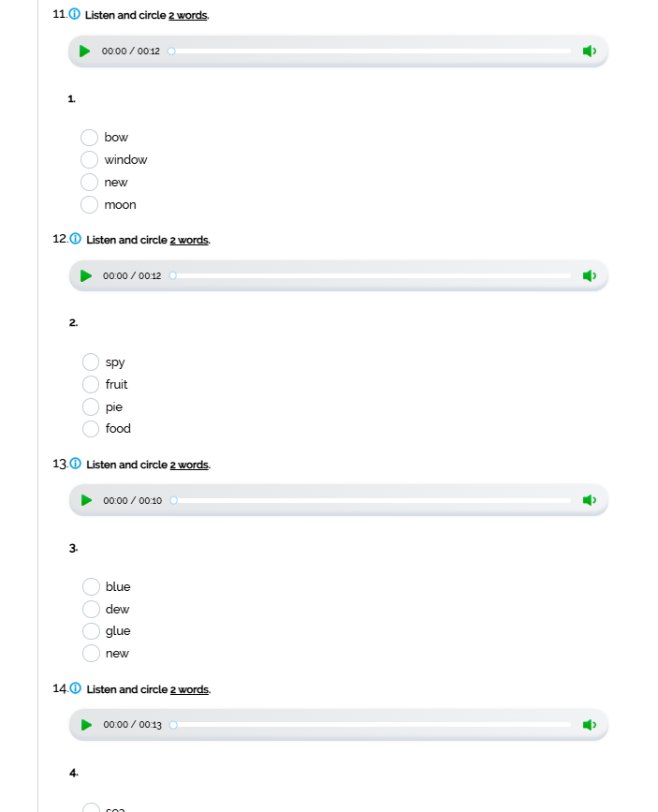
Task: Show info for question 13
Action: pos(76,464)
